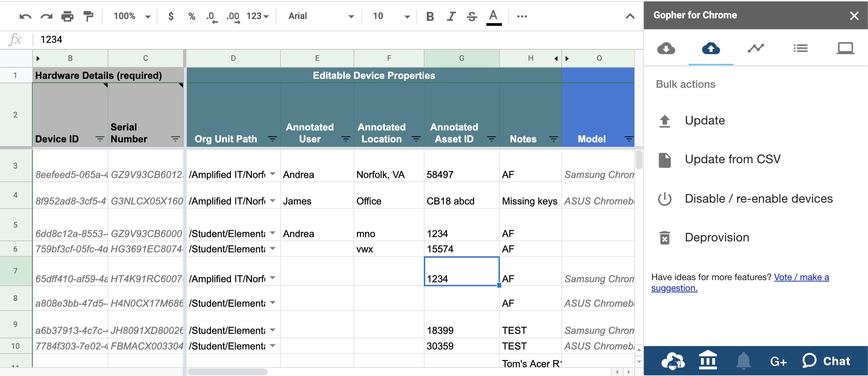The height and width of the screenshot is (376, 868).
Task: Open the text color picker
Action: (494, 16)
